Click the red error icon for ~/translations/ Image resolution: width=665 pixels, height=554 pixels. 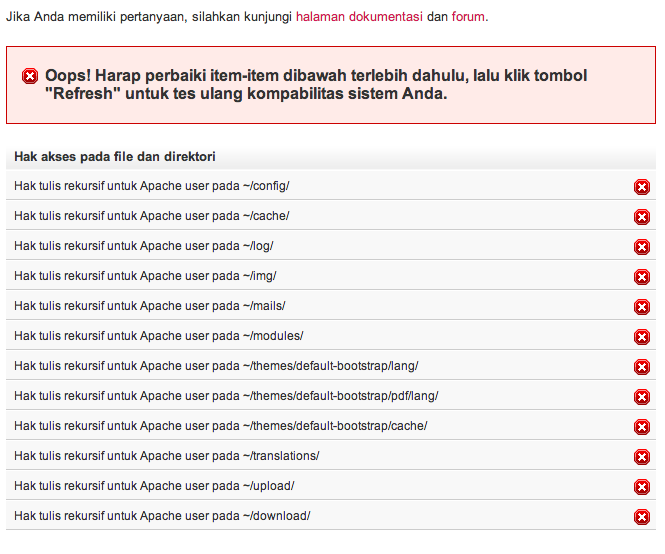pyautogui.click(x=642, y=457)
